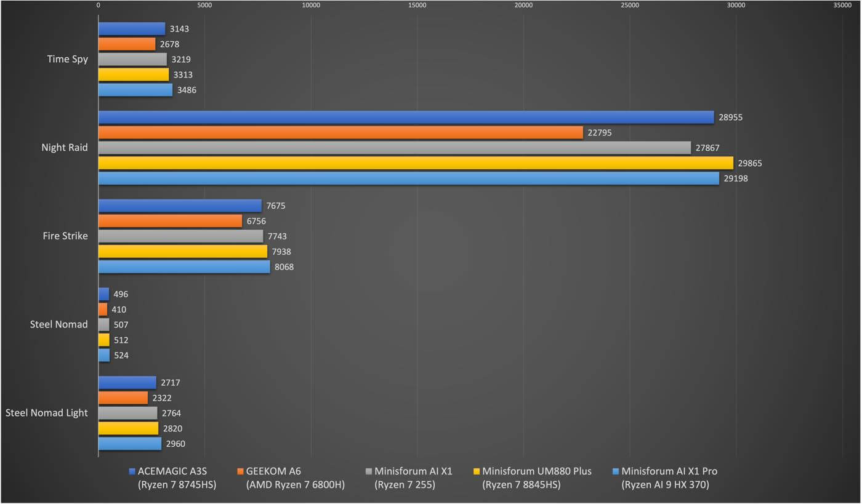Click the Steel Nomad Light bar scoring 2322
Viewport: 862px width, 504px height.
tap(123, 398)
